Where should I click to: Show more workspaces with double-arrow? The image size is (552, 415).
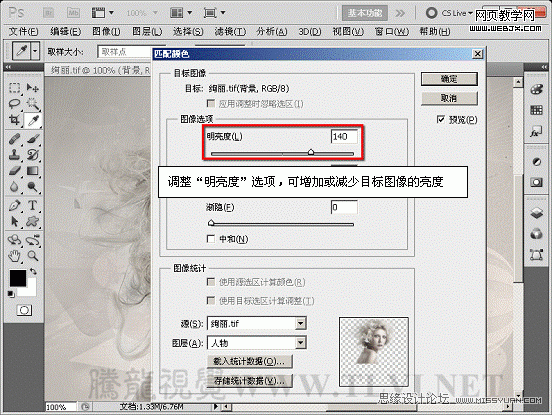pos(400,13)
